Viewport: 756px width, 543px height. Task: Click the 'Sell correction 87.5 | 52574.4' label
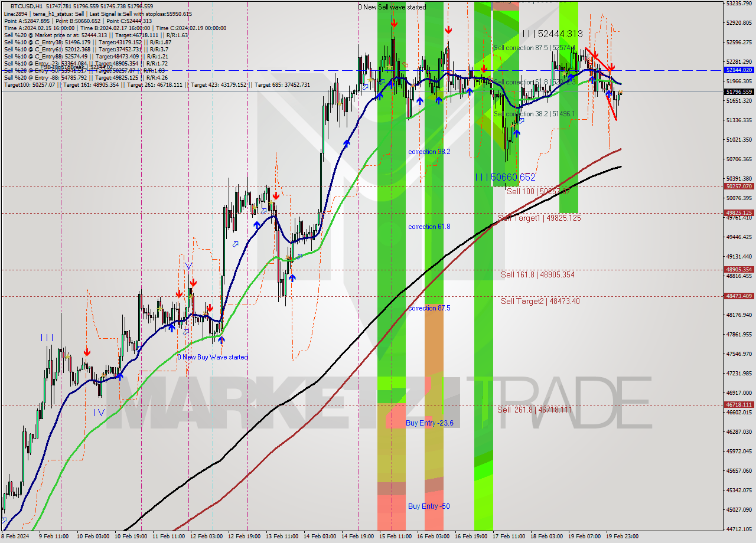(534, 48)
